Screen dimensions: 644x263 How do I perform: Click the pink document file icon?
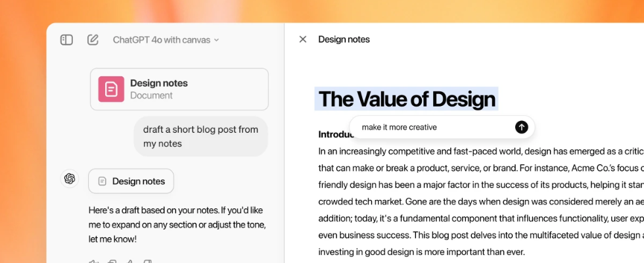111,89
